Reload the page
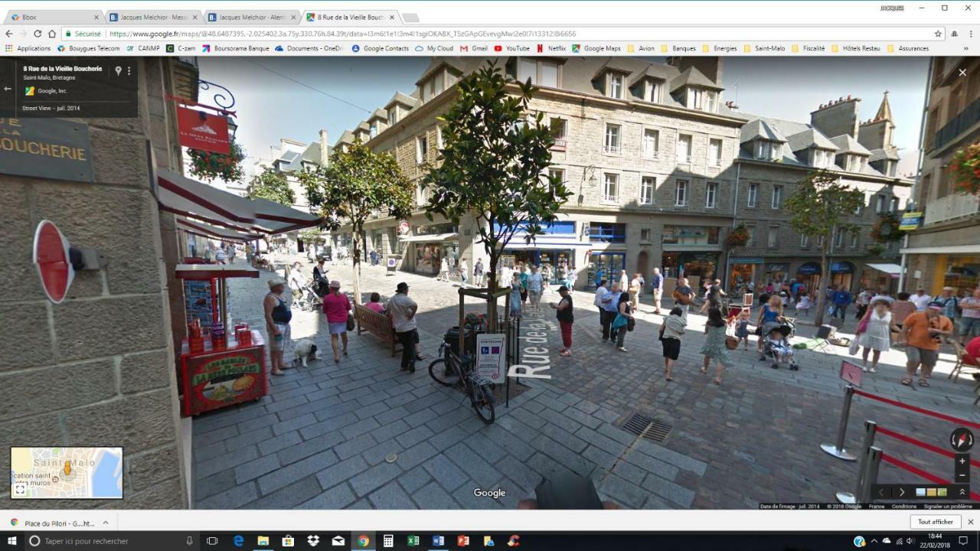The width and height of the screenshot is (980, 551). (38, 34)
